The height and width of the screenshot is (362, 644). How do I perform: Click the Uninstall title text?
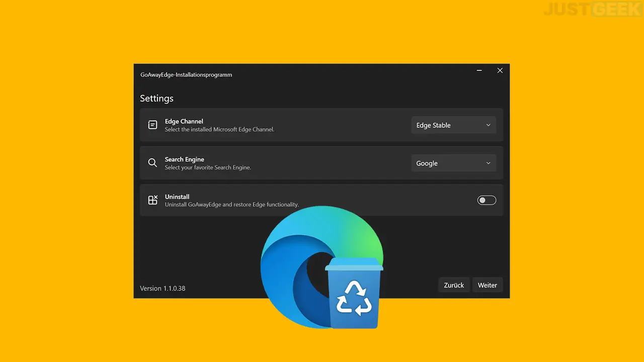(177, 197)
